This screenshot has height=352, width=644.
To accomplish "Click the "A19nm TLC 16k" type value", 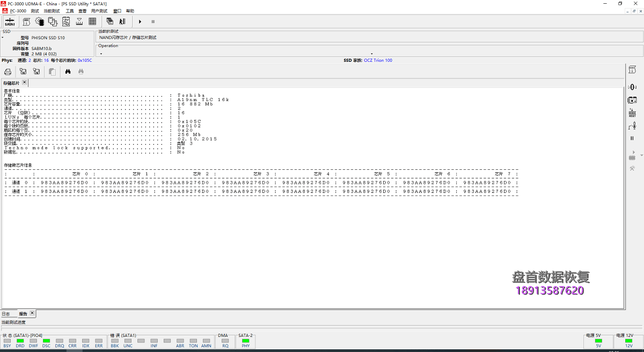I will pos(203,99).
